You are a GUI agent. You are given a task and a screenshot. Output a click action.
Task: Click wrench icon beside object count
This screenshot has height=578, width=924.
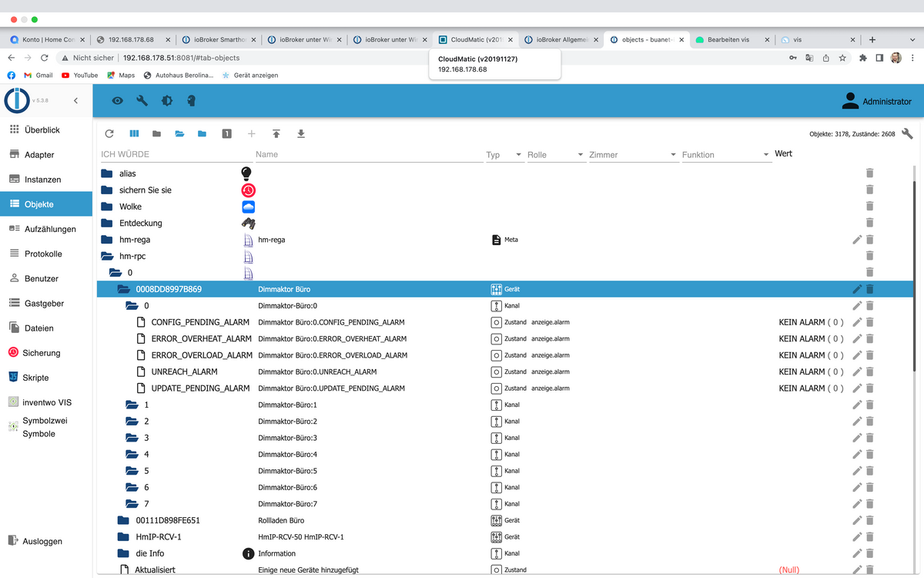[x=907, y=133]
